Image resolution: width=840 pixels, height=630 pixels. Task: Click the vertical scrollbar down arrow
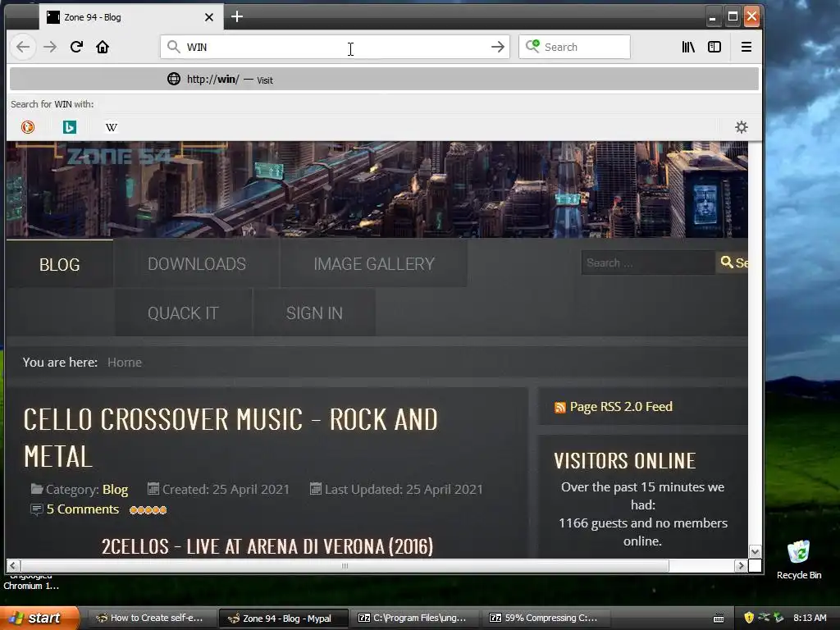tap(755, 551)
